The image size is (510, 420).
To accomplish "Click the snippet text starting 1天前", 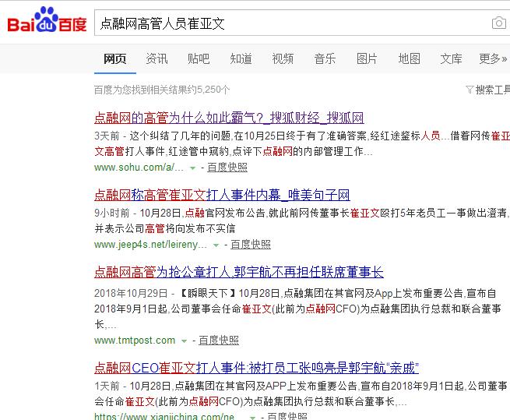I will (301, 394).
